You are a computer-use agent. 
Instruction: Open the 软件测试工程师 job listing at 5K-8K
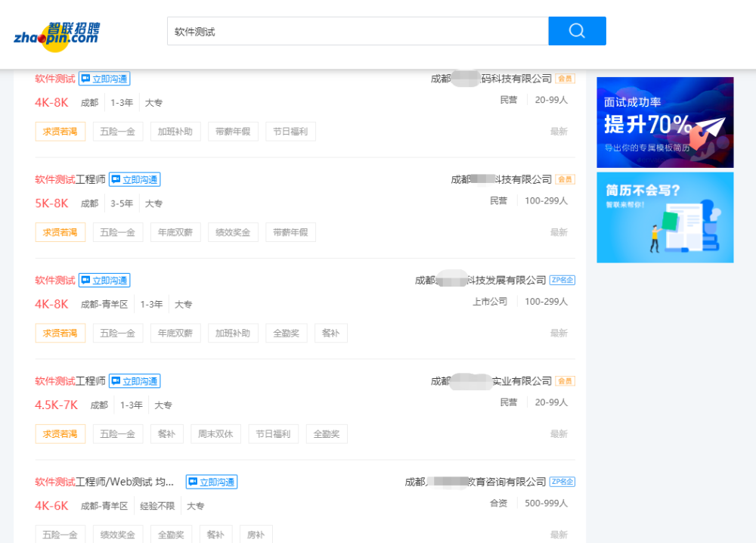click(70, 179)
